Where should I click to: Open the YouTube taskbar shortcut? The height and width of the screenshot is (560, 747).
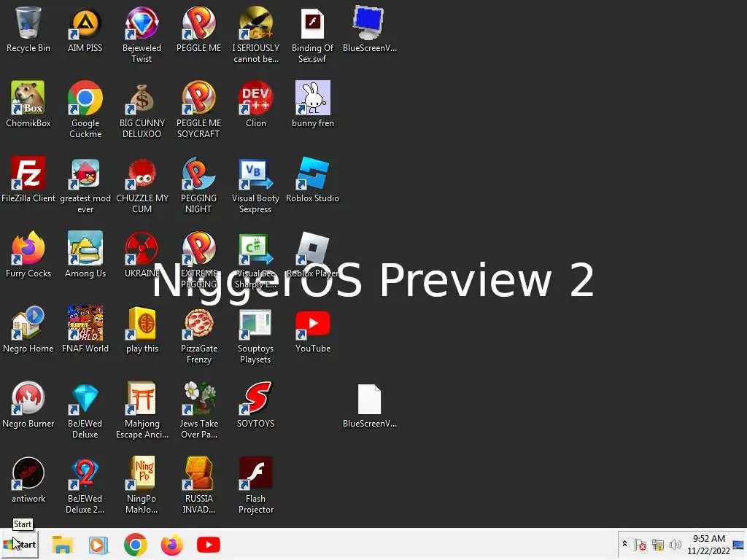point(209,544)
